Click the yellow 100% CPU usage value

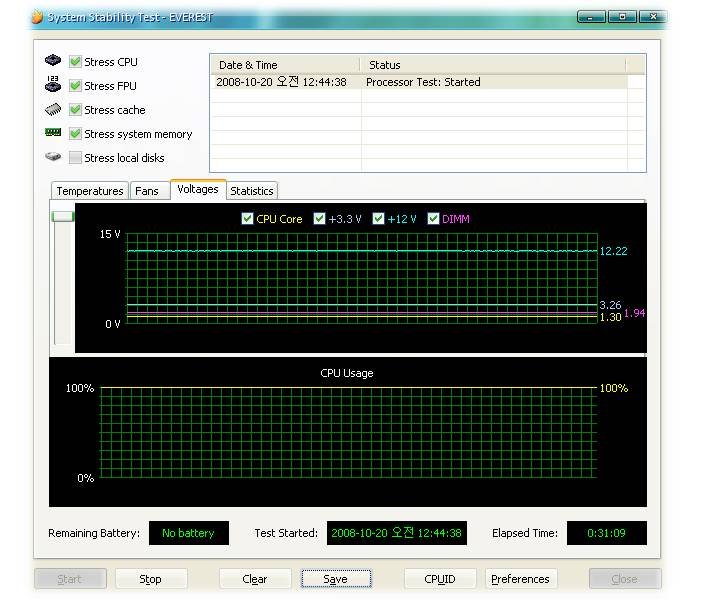(x=614, y=388)
